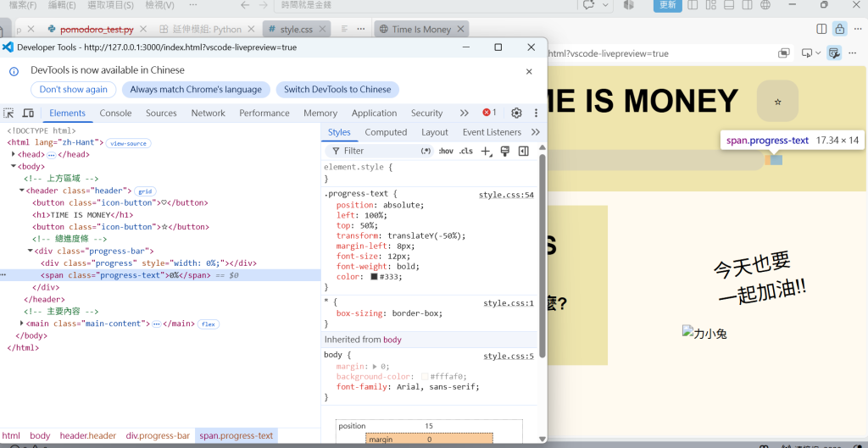Open DevTools three-dot customize menu

click(x=536, y=113)
